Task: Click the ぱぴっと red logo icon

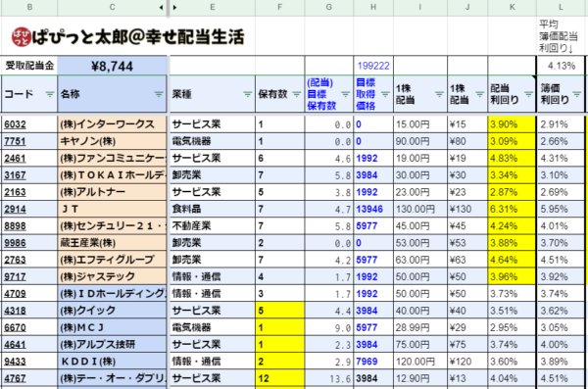Action: pyautogui.click(x=21, y=37)
